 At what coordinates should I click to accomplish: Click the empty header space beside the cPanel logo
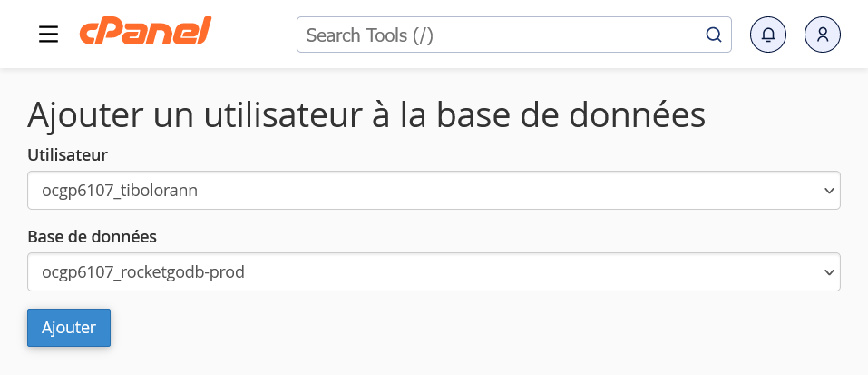click(x=254, y=35)
